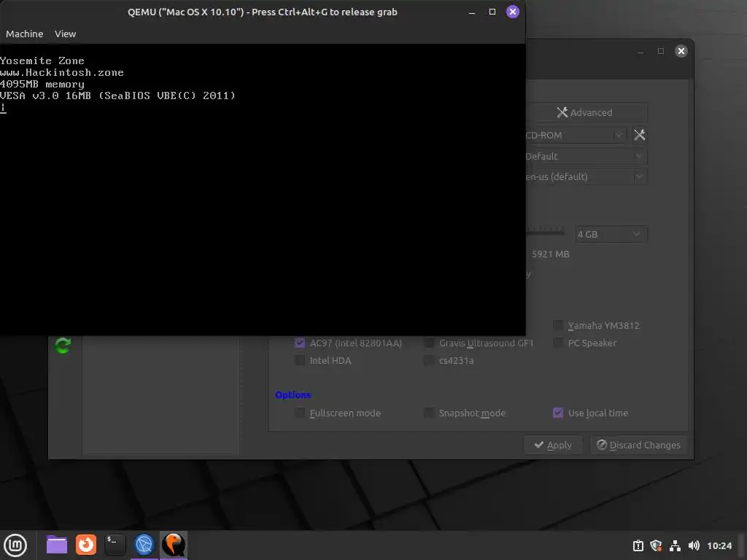Open the clipboard tray icon
This screenshot has height=560, width=747.
pyautogui.click(x=638, y=545)
